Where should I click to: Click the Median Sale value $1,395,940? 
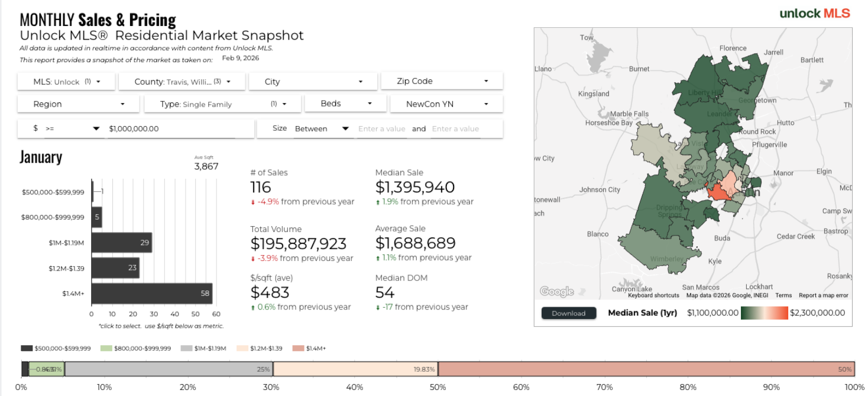click(x=415, y=187)
